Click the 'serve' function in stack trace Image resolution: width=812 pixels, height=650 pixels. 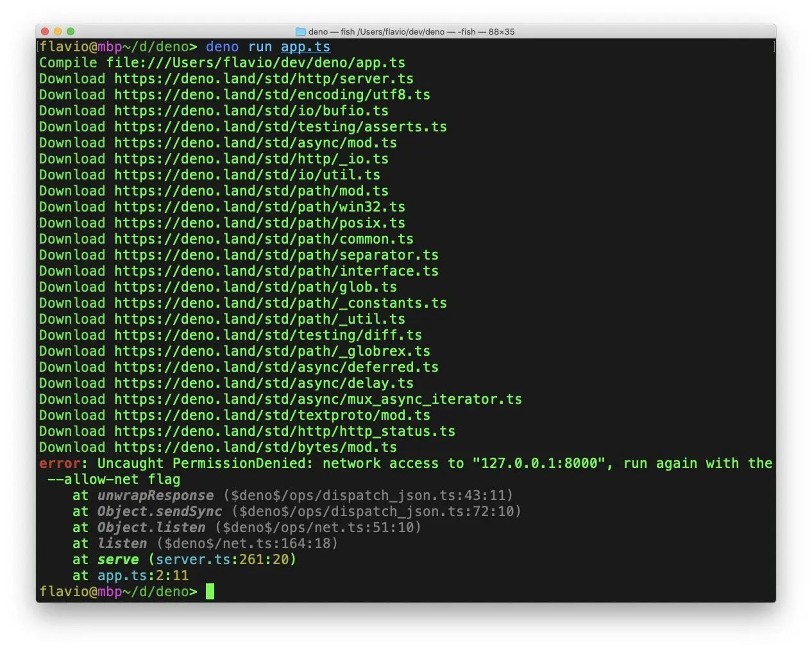pos(118,560)
